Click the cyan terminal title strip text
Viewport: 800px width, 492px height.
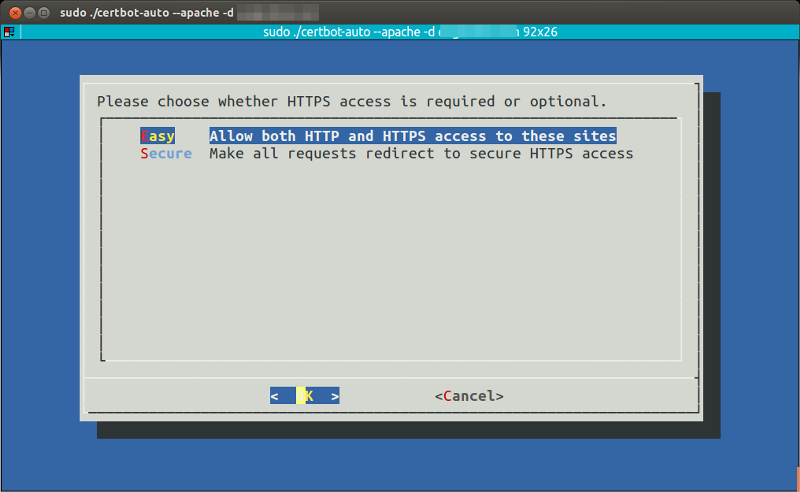click(x=410, y=32)
